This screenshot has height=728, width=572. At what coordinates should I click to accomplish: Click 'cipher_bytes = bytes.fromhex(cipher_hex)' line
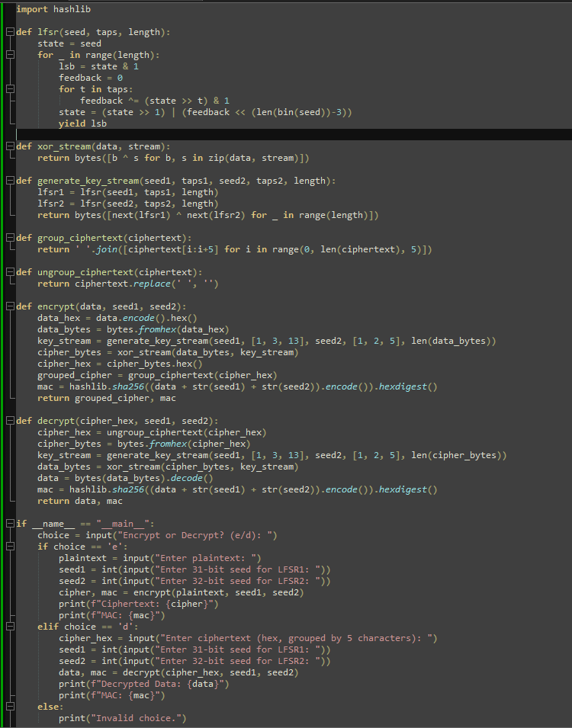click(x=144, y=444)
